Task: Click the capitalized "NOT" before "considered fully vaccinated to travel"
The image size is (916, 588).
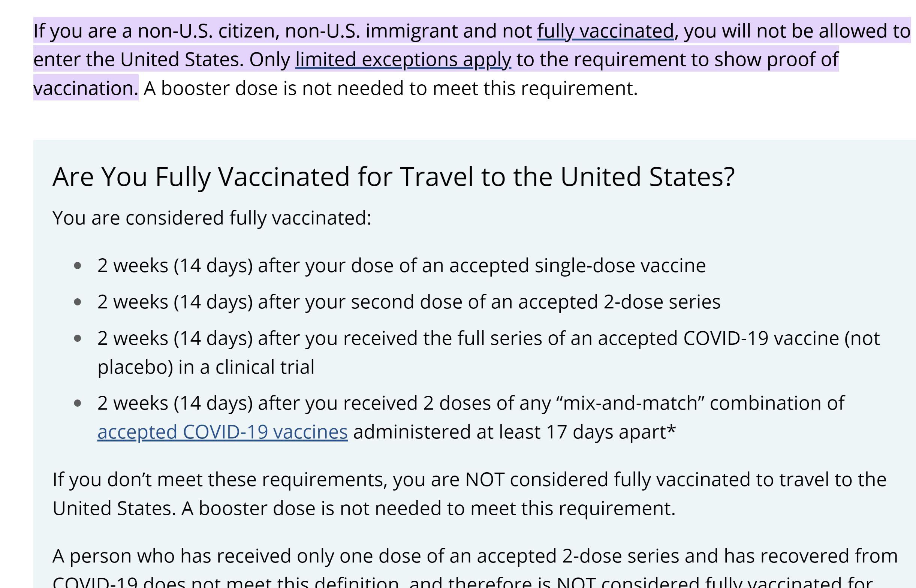Action: click(x=485, y=480)
